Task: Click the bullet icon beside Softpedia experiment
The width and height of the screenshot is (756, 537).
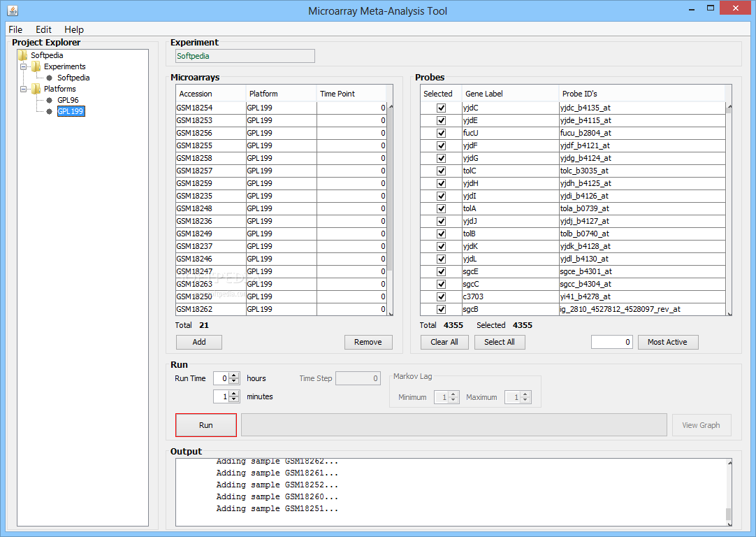Action: (x=49, y=78)
